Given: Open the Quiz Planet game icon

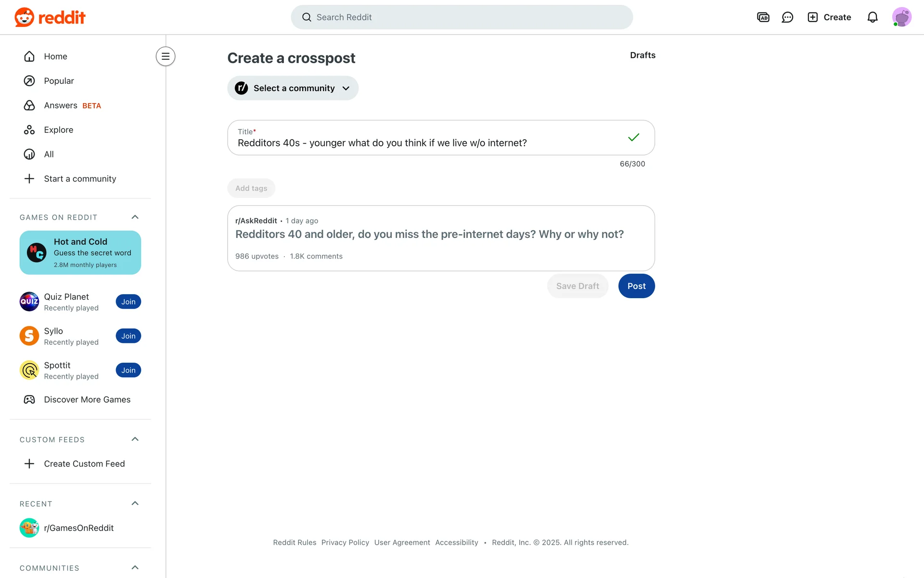Looking at the screenshot, I should [29, 302].
